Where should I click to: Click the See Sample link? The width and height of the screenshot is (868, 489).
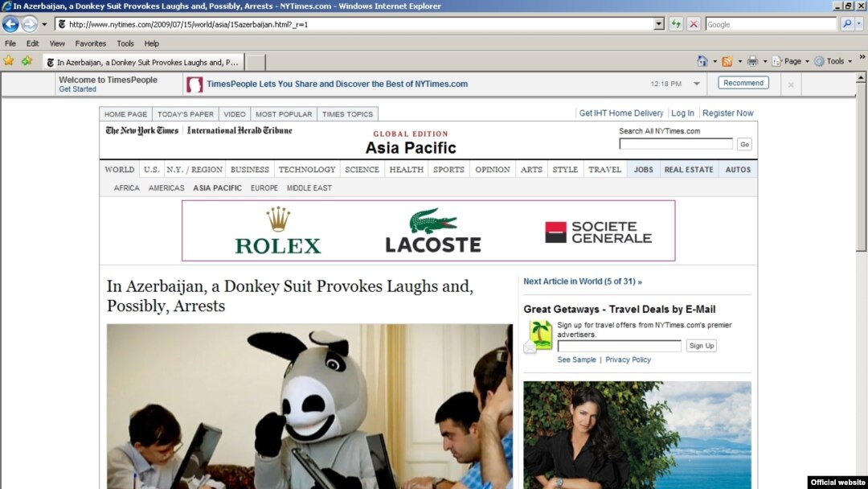coord(576,360)
